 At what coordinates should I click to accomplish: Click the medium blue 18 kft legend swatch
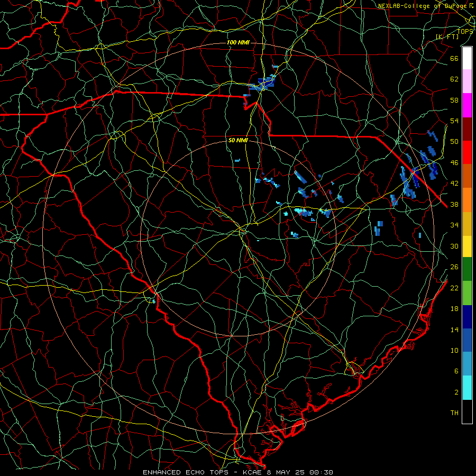point(467,340)
